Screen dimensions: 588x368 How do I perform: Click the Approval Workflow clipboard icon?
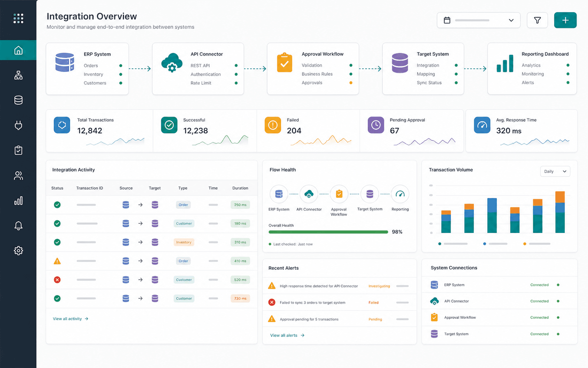285,62
